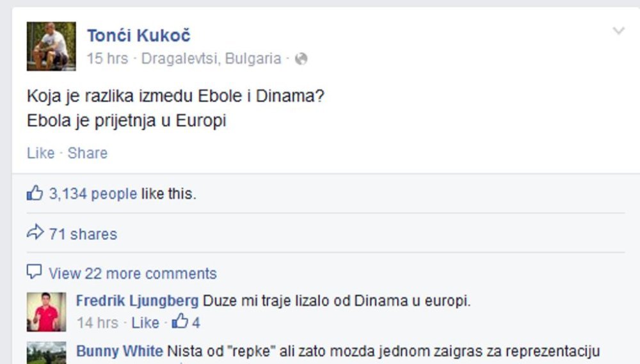Open Fredrik Ljungberg's profile name
This screenshot has width=640, height=364.
tap(137, 301)
